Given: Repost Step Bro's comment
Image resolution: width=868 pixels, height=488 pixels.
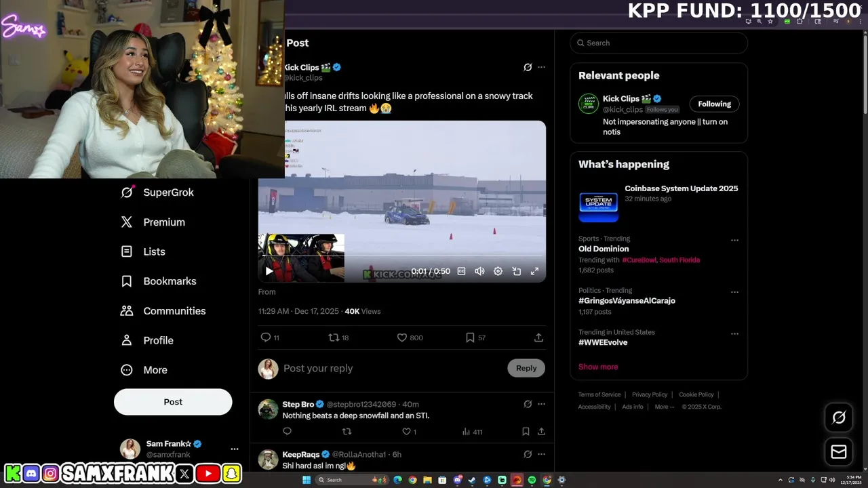Looking at the screenshot, I should click(347, 431).
